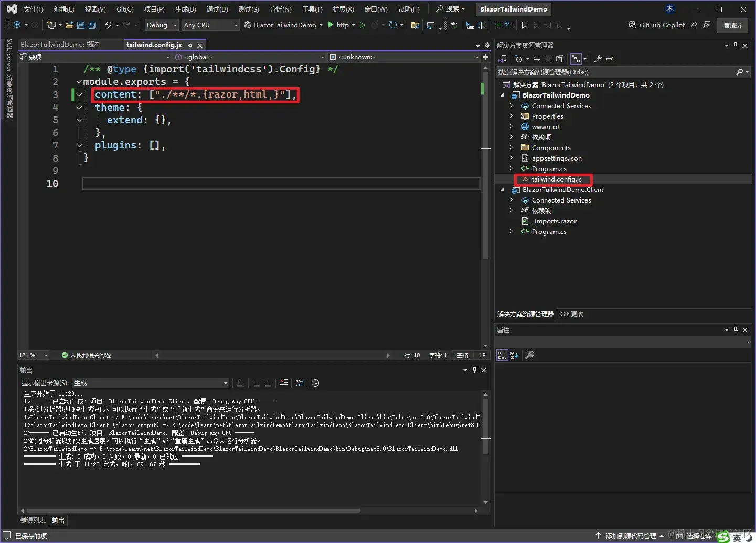
Task: Expand the Components folder in the tree
Action: point(511,148)
